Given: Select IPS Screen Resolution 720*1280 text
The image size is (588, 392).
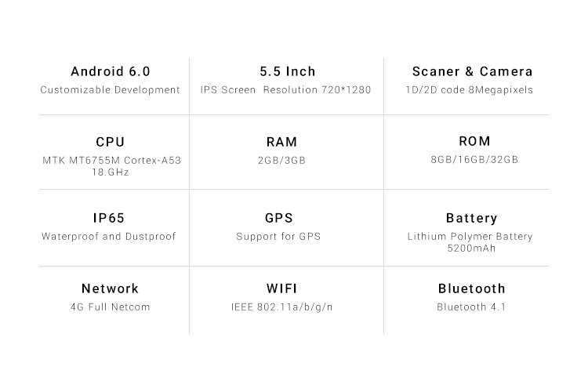Looking at the screenshot, I should tap(285, 90).
